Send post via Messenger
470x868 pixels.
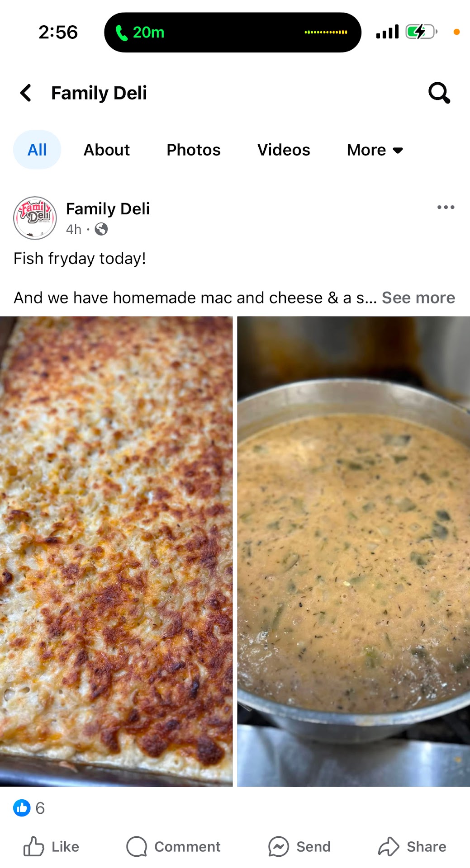click(299, 847)
